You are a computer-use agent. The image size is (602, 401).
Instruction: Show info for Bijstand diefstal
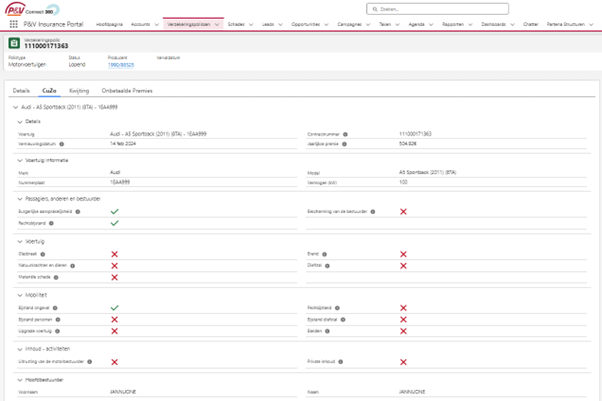[x=343, y=320]
